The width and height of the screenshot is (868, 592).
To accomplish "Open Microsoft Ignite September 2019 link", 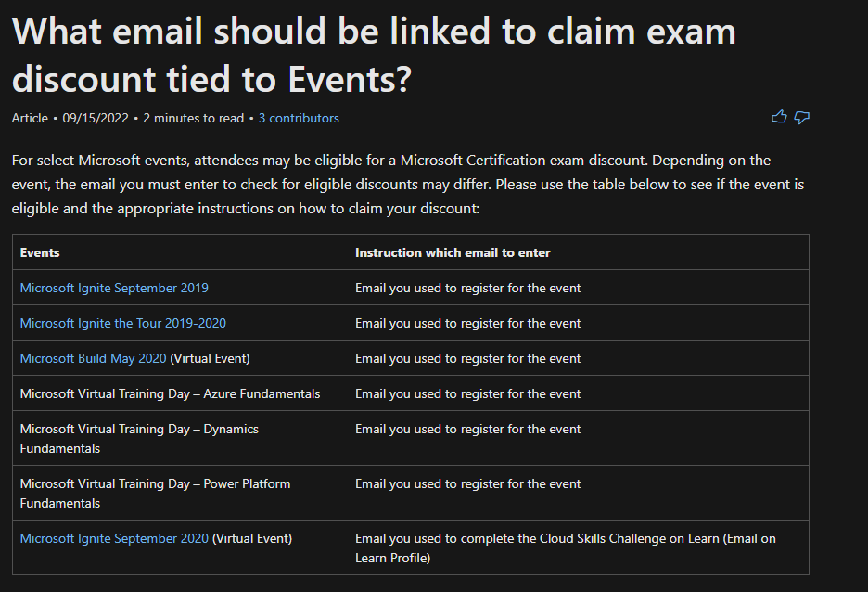I will [x=114, y=288].
